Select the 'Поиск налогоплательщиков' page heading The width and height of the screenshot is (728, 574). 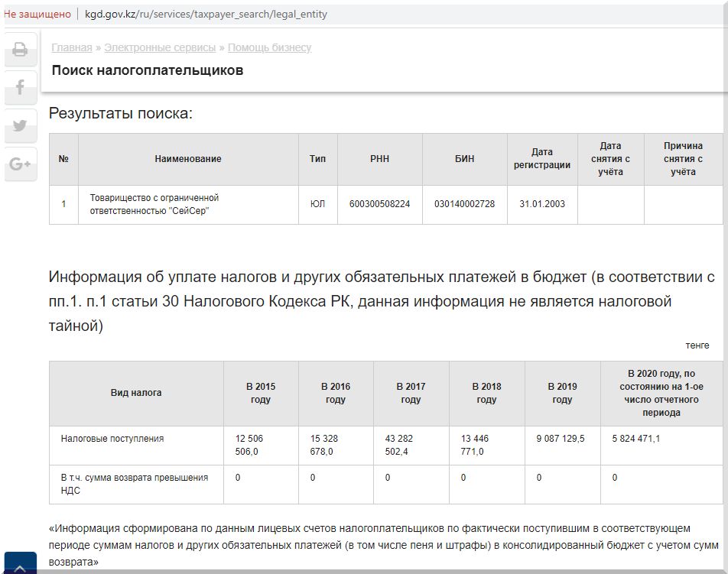(x=148, y=70)
